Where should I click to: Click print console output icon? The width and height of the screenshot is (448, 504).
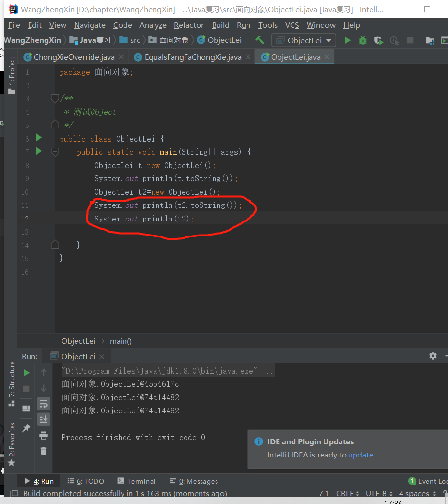click(44, 435)
